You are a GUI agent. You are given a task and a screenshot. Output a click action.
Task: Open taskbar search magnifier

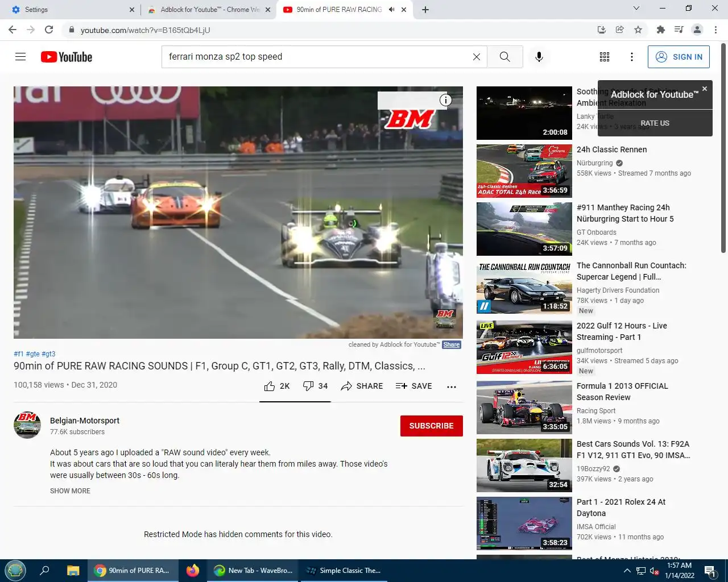pyautogui.click(x=44, y=571)
